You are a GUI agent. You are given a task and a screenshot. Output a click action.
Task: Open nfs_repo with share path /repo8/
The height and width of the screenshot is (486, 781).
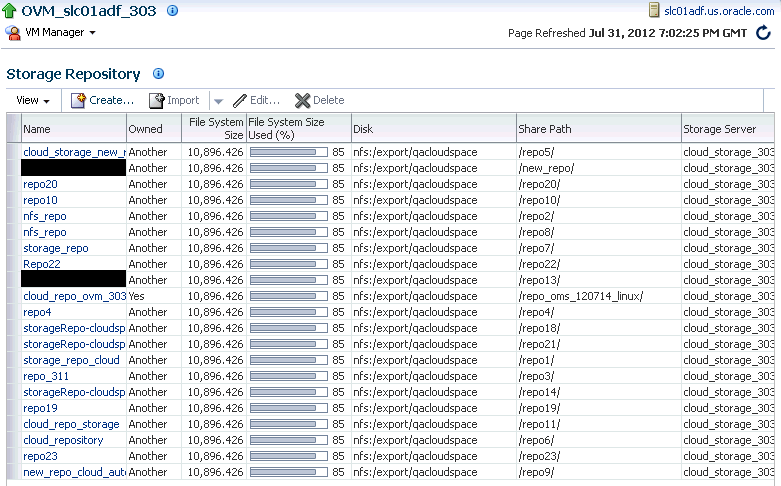(x=45, y=232)
